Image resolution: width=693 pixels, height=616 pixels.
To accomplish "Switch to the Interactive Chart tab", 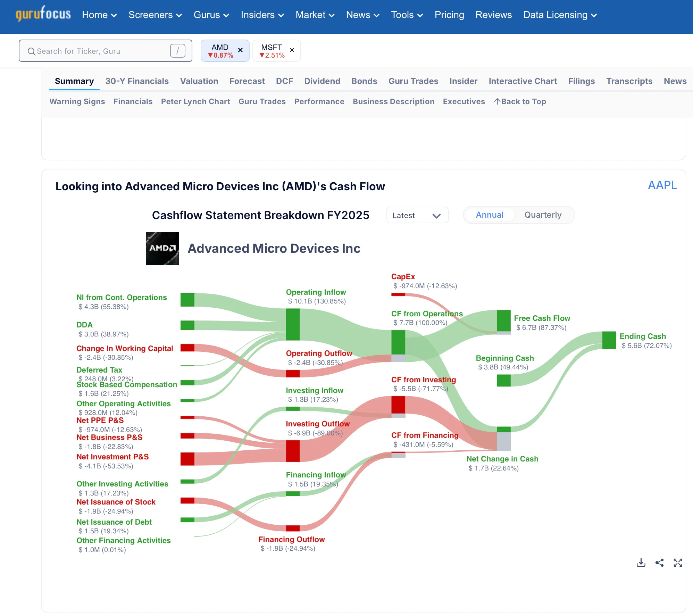I will [523, 81].
